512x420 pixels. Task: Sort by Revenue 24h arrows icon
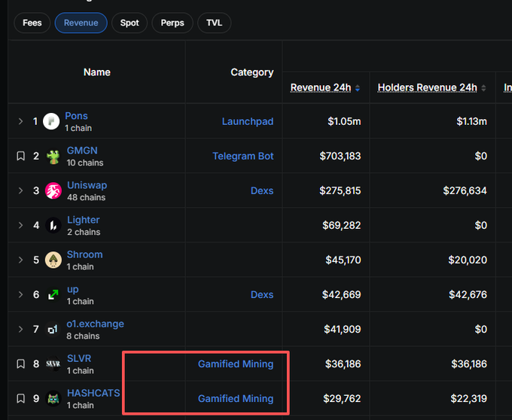(x=358, y=88)
